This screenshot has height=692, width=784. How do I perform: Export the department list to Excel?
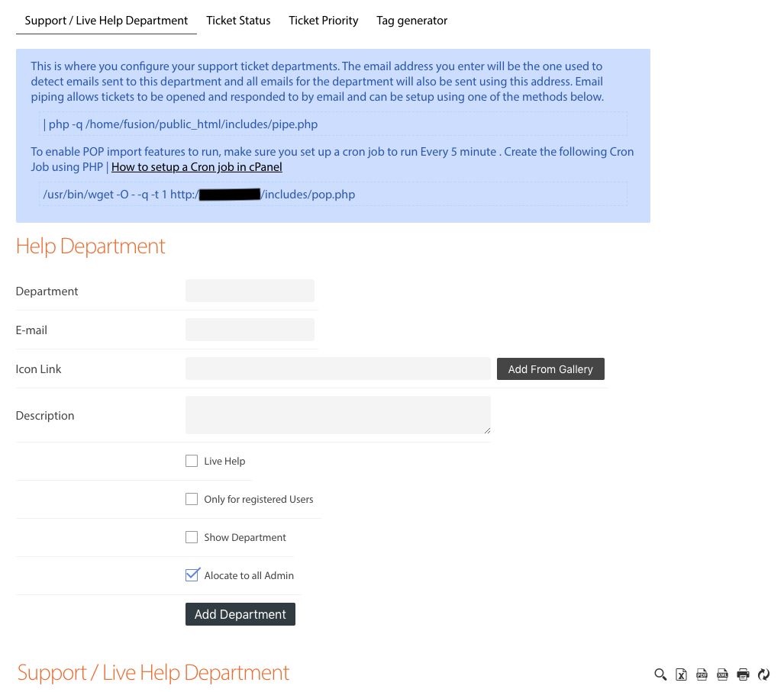tap(681, 674)
